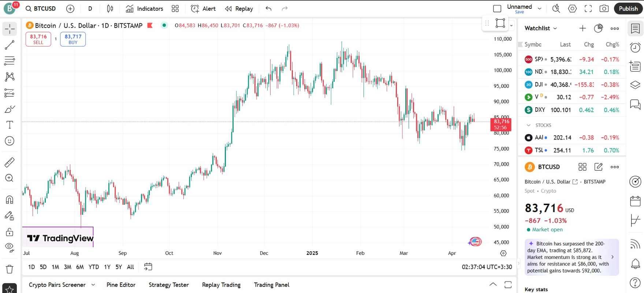Toggle stay in drawing mode

(x=10, y=216)
